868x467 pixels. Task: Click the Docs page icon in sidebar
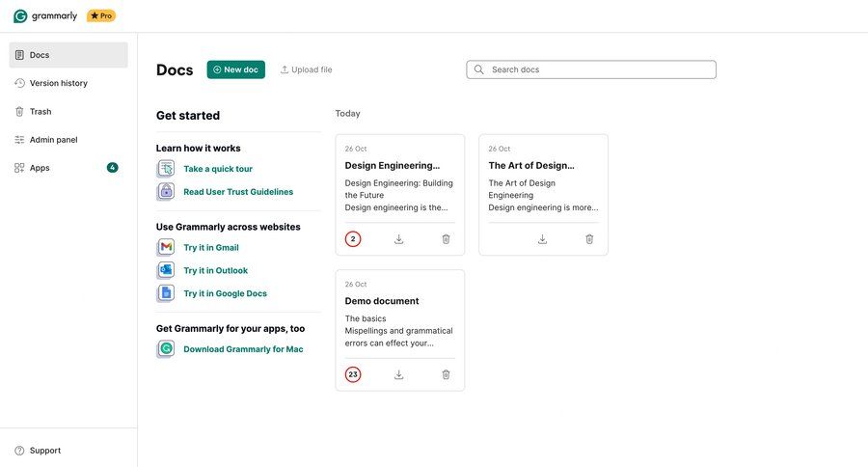click(19, 55)
